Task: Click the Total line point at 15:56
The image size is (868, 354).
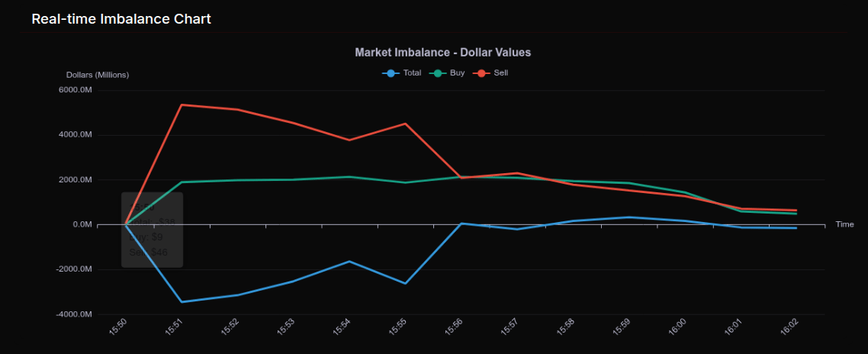Action: [x=461, y=224]
